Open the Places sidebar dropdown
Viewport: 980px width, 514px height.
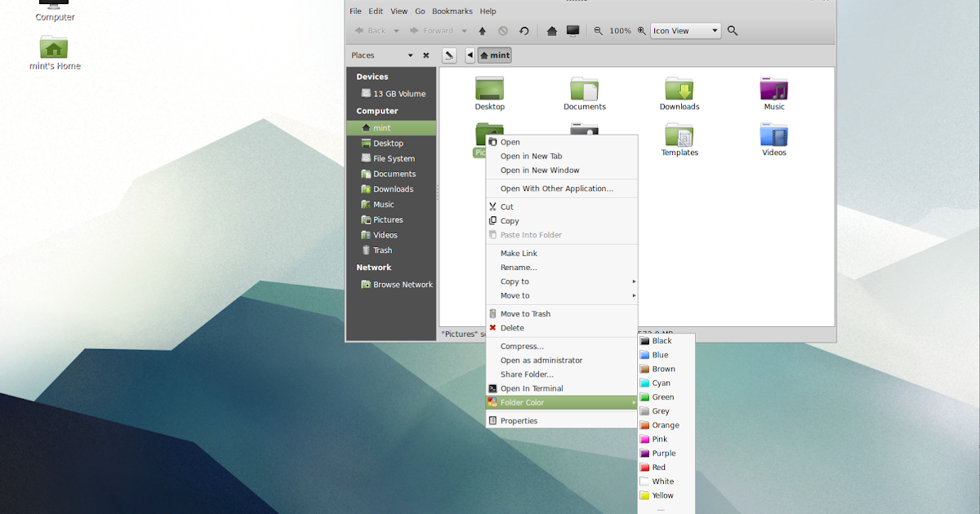(x=410, y=55)
